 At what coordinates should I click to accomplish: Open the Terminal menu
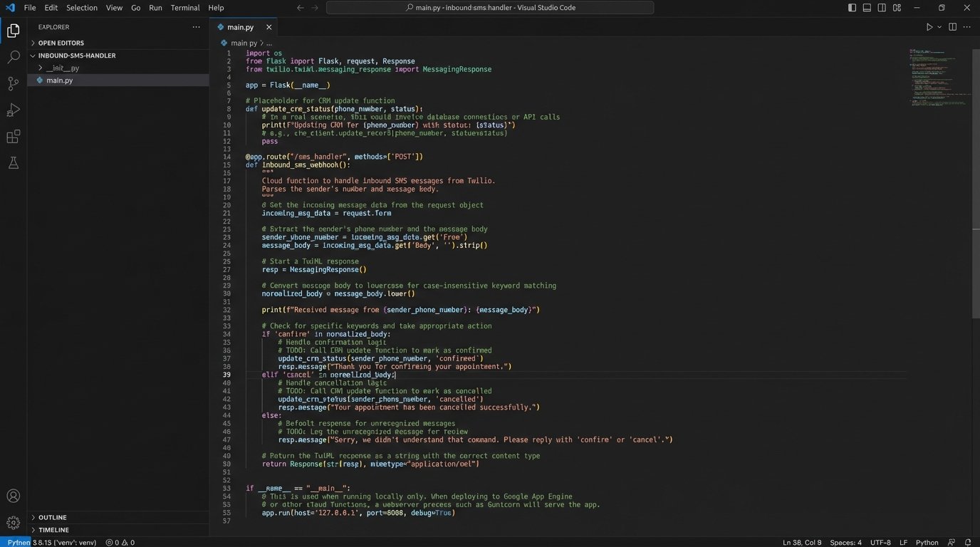pyautogui.click(x=185, y=8)
